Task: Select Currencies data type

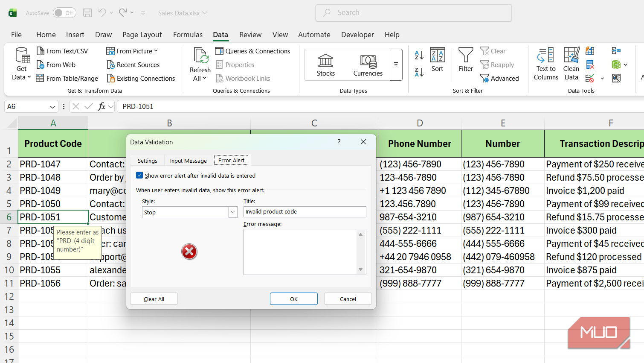Action: coord(368,64)
